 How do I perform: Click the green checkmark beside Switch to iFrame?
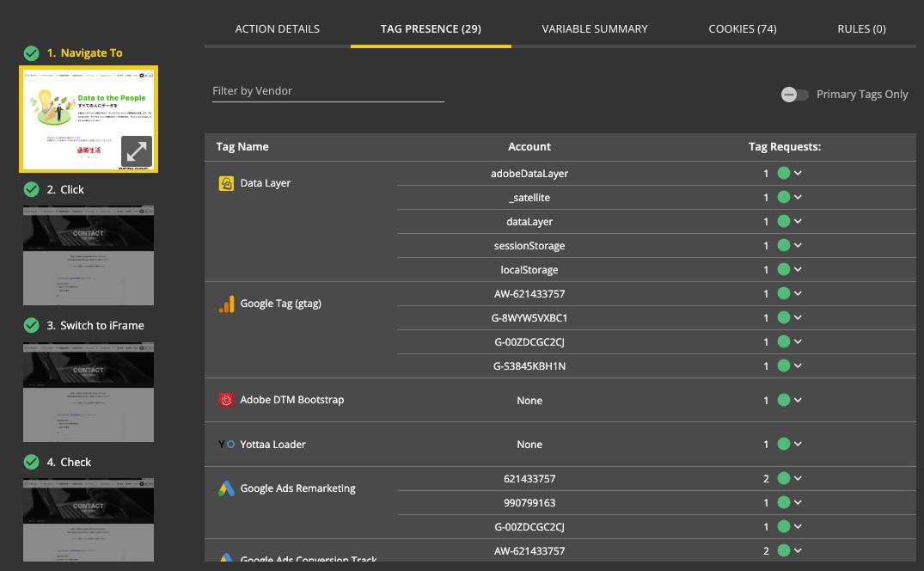coord(31,325)
